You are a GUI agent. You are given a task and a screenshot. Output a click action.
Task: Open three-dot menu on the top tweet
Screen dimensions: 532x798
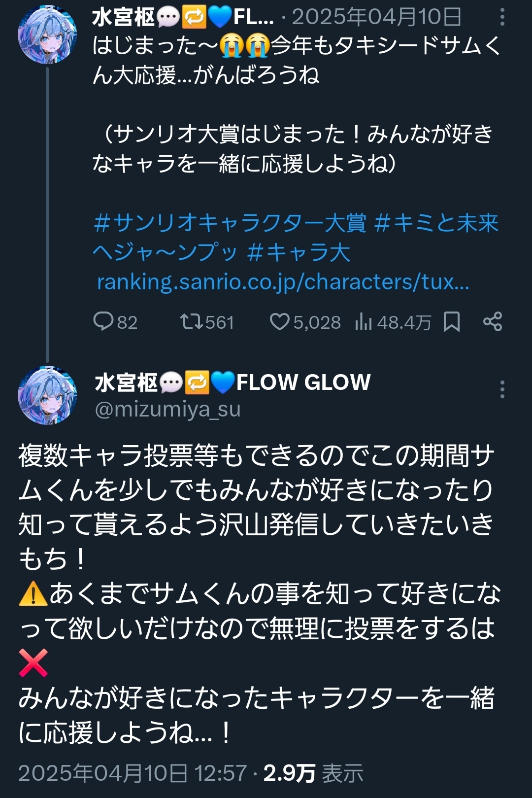point(502,18)
